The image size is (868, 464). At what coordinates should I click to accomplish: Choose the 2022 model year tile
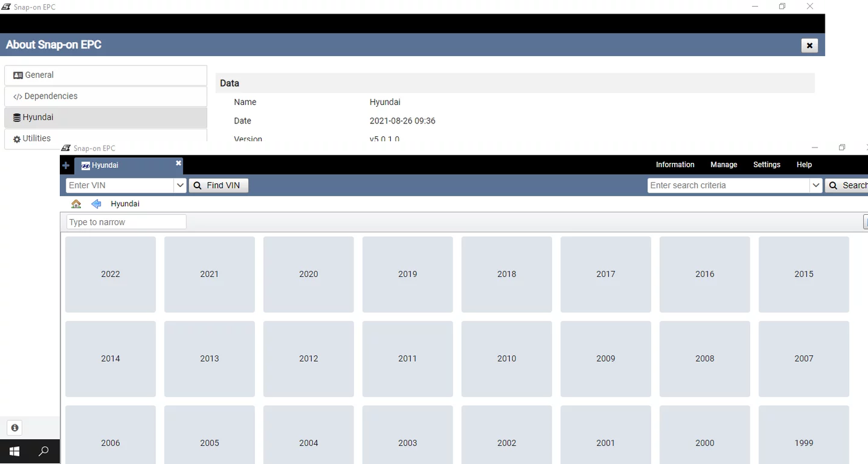pos(111,274)
